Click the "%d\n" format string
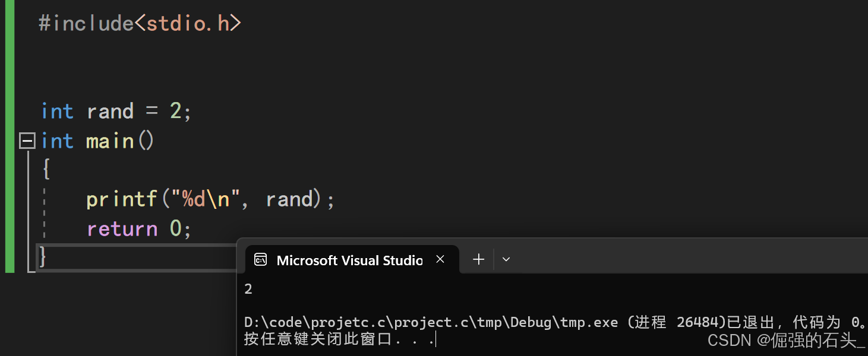The image size is (868, 356). click(x=205, y=199)
